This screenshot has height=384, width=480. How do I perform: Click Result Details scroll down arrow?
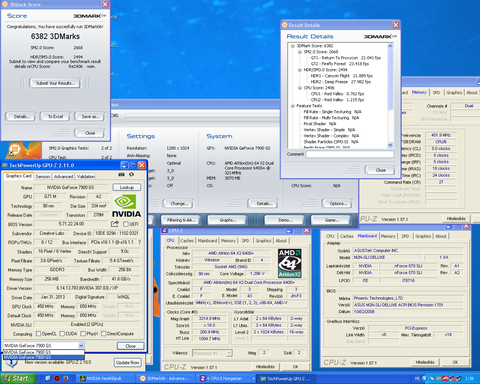tap(390, 145)
